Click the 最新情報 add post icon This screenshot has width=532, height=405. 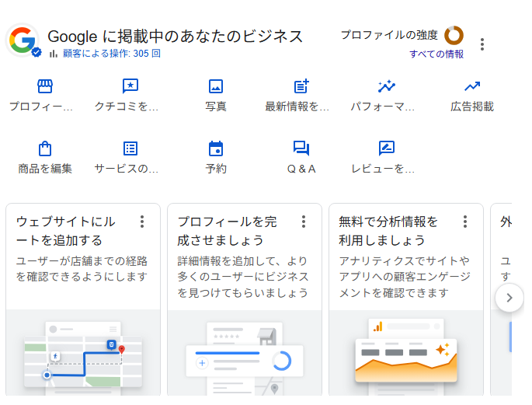pos(301,87)
